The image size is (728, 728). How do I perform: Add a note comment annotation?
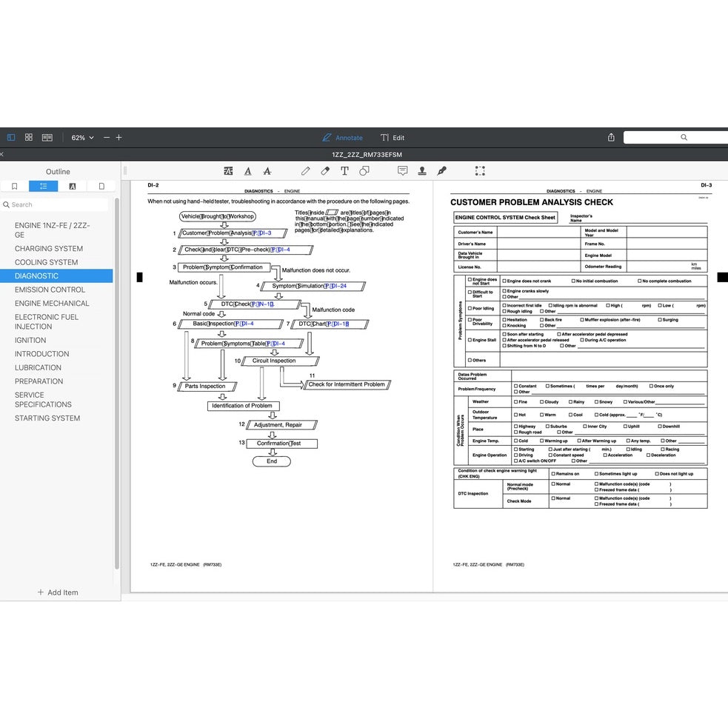click(x=402, y=171)
